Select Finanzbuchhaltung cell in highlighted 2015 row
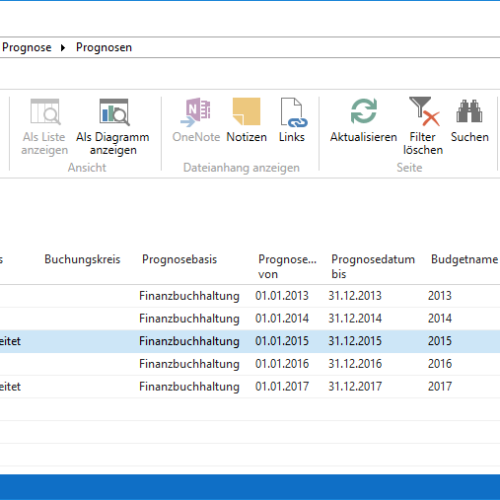 [x=189, y=341]
